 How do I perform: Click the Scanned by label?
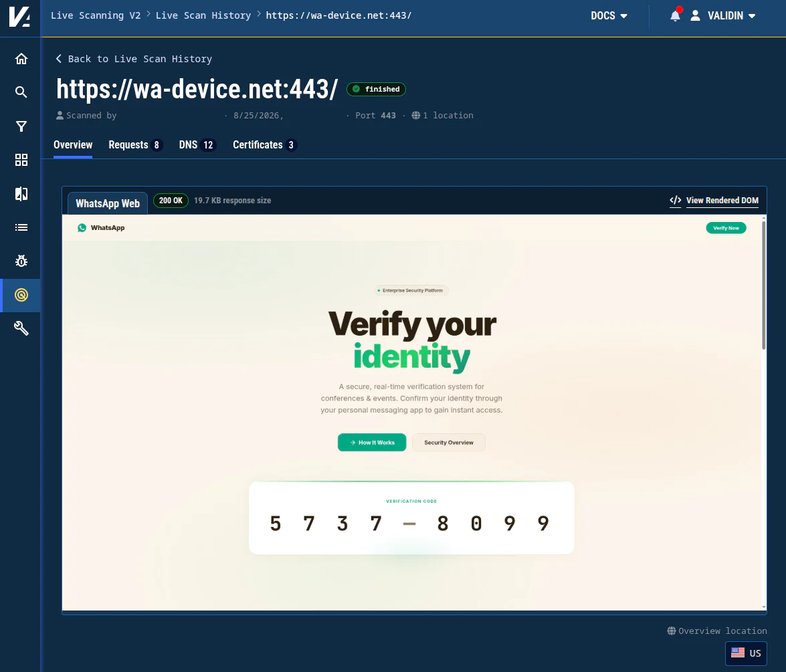pos(91,115)
